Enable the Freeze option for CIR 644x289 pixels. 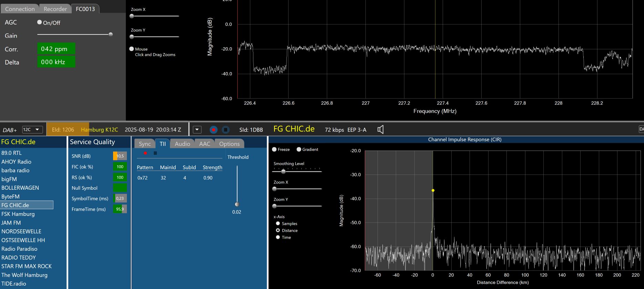click(x=274, y=149)
